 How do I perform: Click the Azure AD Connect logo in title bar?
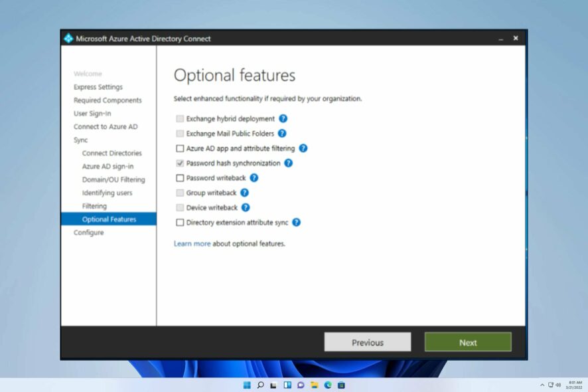pyautogui.click(x=68, y=39)
